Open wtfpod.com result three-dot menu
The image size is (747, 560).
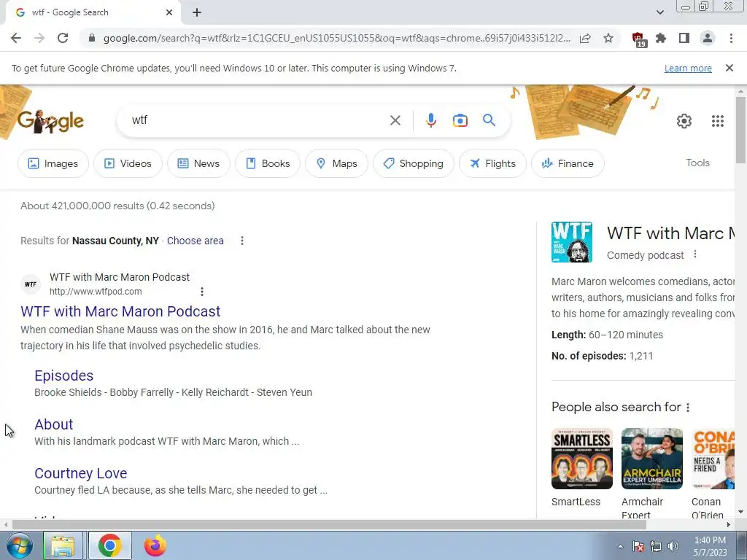pos(202,292)
